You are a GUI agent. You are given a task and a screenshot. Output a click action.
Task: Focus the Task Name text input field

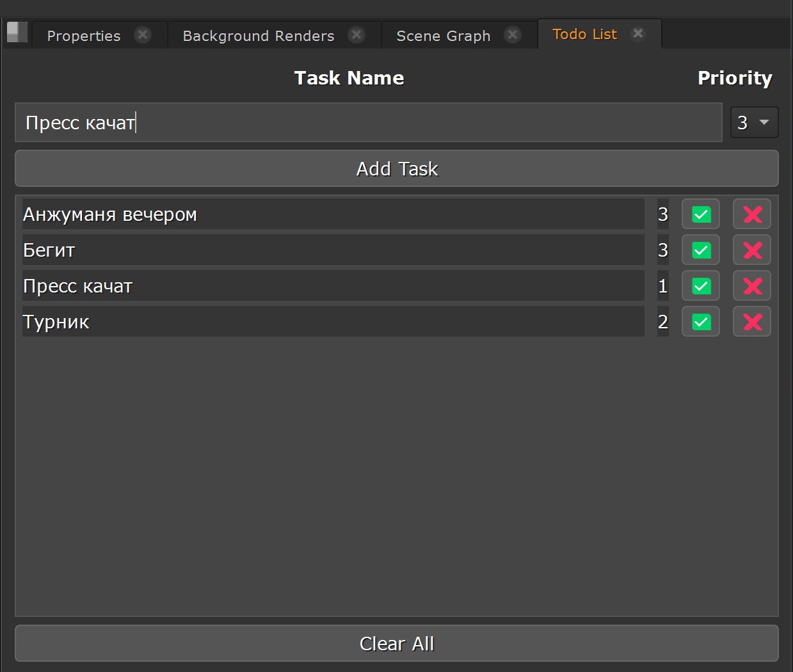tap(368, 122)
